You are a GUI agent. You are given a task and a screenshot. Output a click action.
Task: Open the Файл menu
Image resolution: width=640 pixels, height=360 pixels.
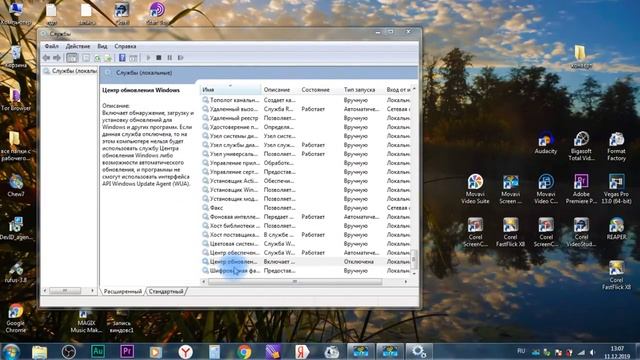pyautogui.click(x=51, y=46)
